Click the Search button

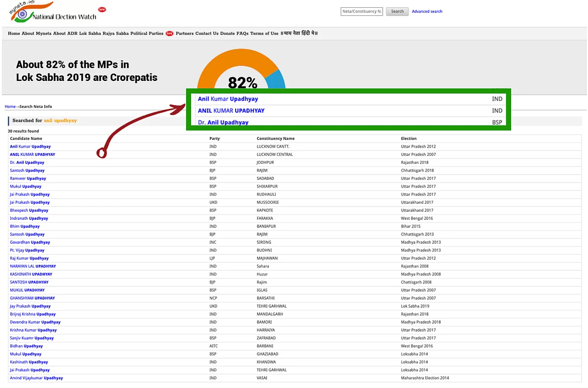tap(397, 11)
